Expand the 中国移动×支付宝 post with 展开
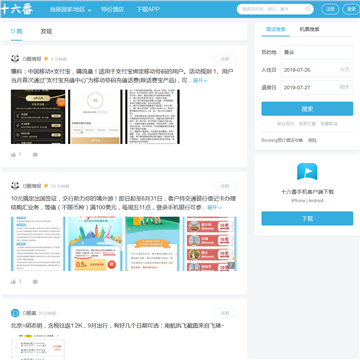The image size is (360, 360). click(200, 81)
